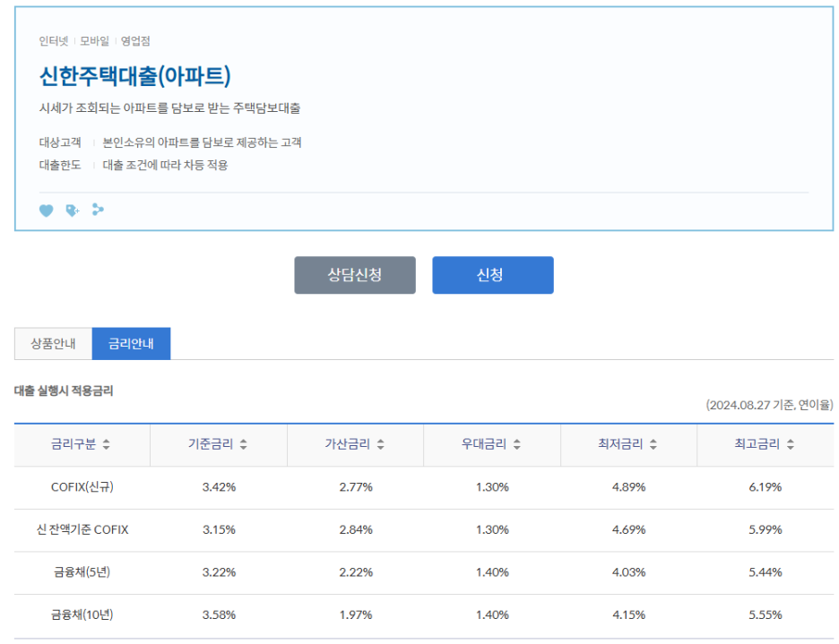Click the 영업점 channel label

135,41
